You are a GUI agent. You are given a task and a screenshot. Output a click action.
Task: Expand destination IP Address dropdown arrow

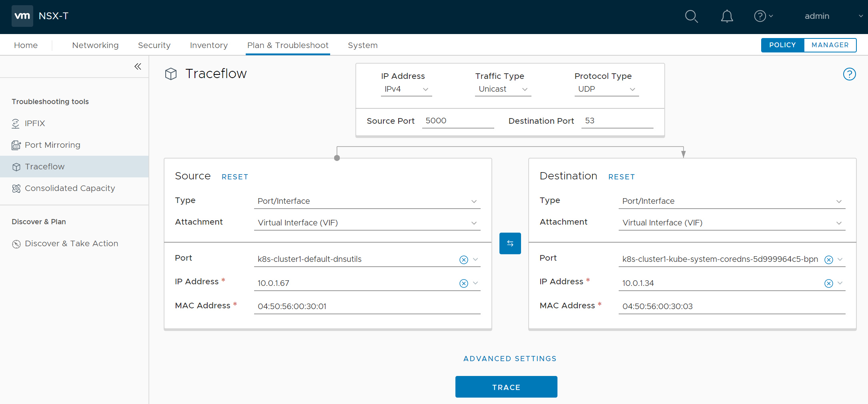tap(840, 283)
